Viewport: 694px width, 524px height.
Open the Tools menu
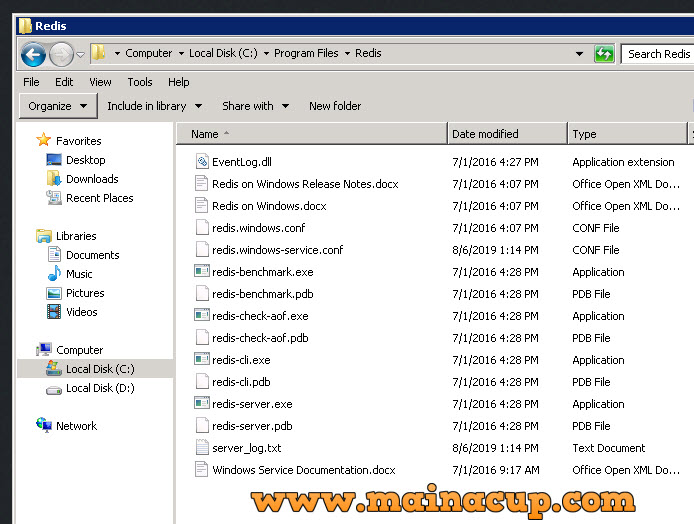pyautogui.click(x=140, y=82)
